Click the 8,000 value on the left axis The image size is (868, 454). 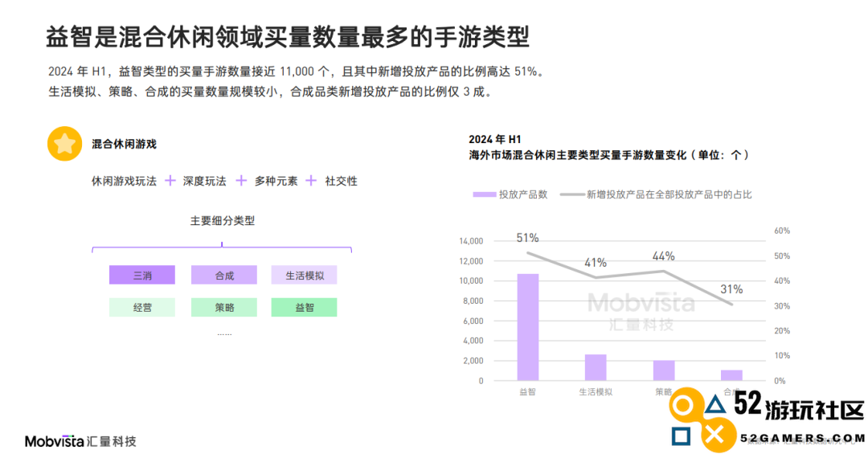[x=473, y=301]
